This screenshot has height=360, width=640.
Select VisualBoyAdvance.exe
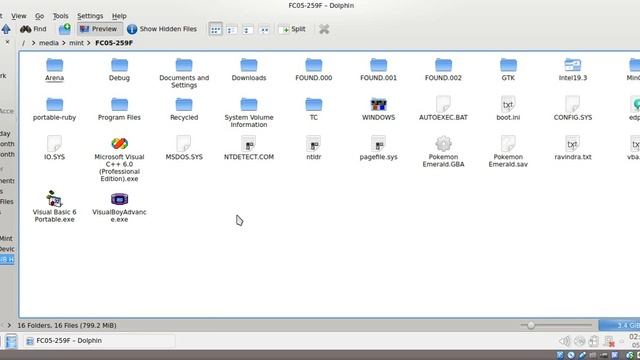coord(119,207)
